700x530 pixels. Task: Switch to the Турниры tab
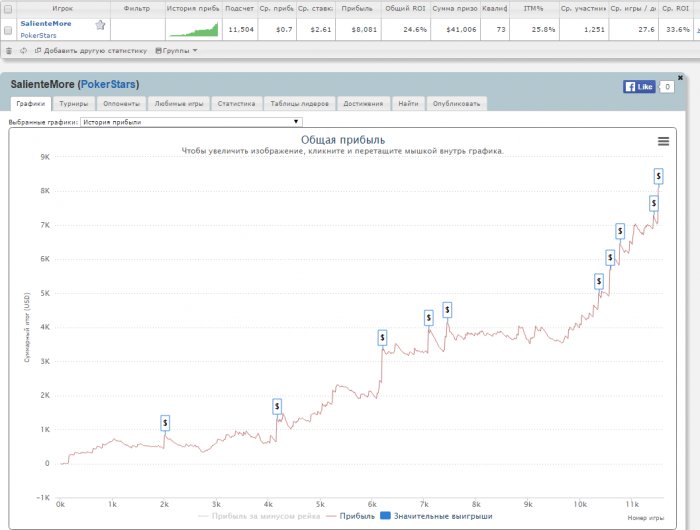click(x=73, y=103)
